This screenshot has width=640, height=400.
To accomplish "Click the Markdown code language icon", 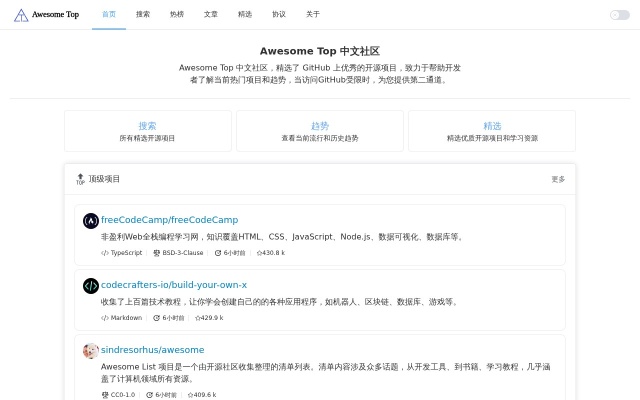I will tap(105, 318).
